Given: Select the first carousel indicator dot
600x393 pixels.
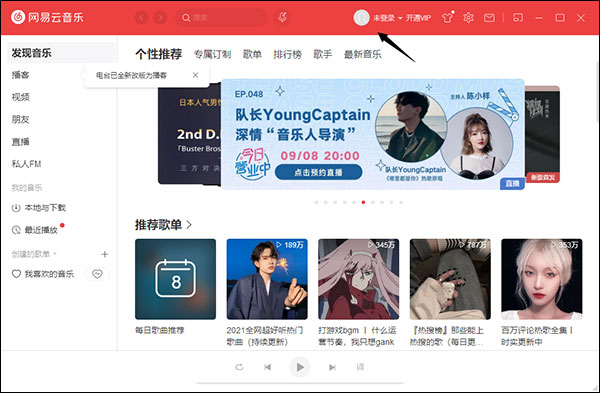Looking at the screenshot, I should tap(316, 202).
